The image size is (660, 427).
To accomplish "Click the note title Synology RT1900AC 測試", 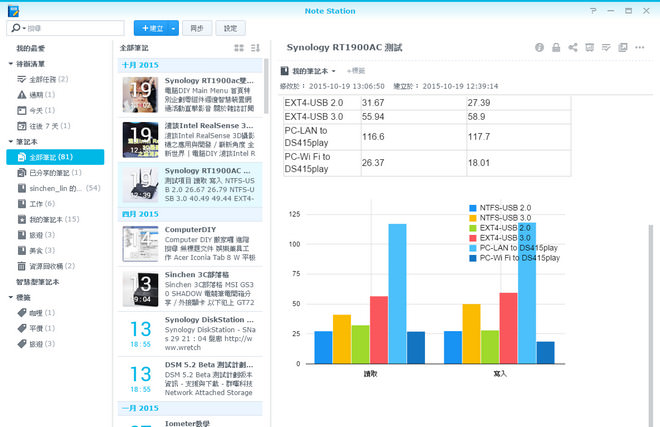I will 344,48.
